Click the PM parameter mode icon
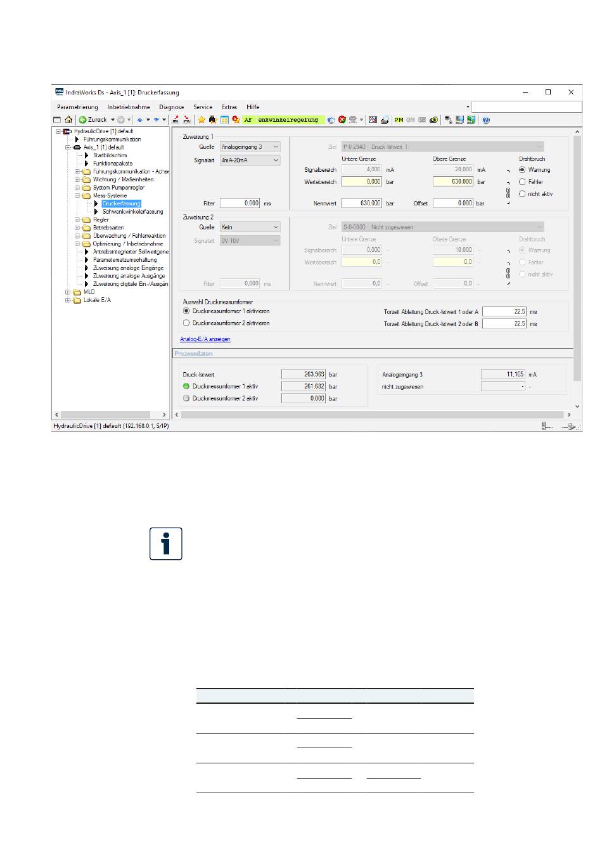Viewport: 602px width, 868px height. (399, 120)
